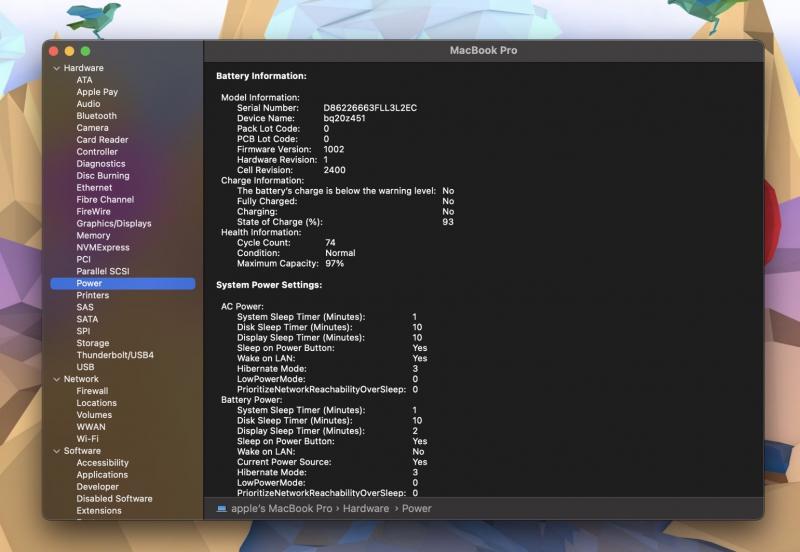Click the Cycle Count value 74
Viewport: 800px width, 552px height.
(x=330, y=242)
